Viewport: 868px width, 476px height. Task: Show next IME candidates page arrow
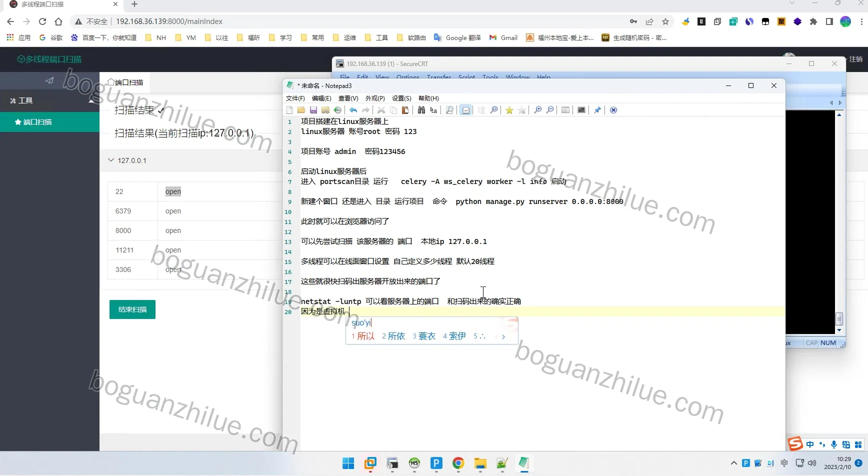503,337
